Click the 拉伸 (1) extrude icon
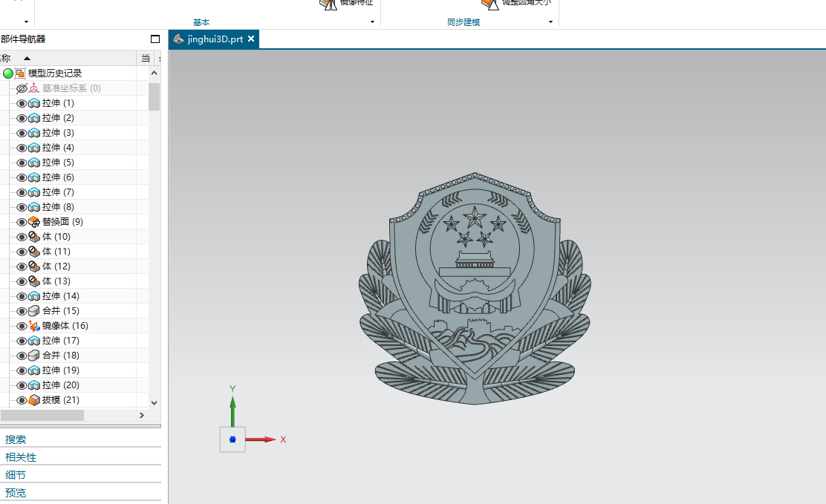The width and height of the screenshot is (826, 504). click(x=34, y=103)
